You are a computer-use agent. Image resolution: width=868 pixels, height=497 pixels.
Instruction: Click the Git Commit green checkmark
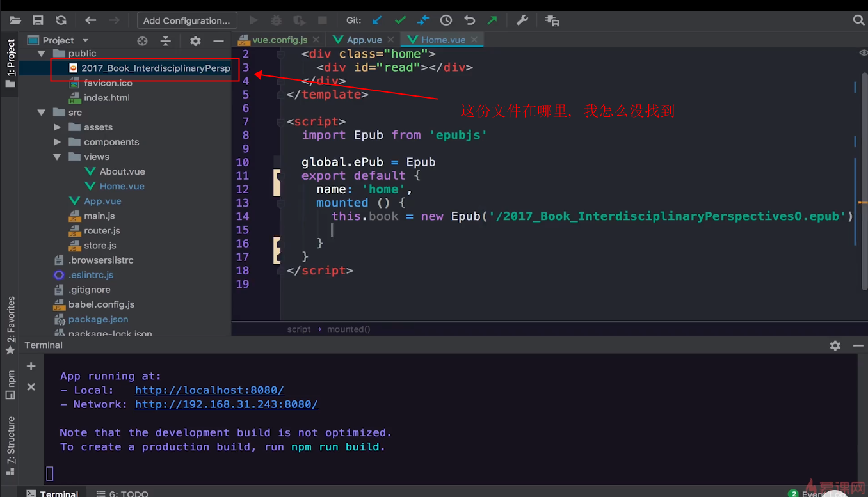coord(400,20)
